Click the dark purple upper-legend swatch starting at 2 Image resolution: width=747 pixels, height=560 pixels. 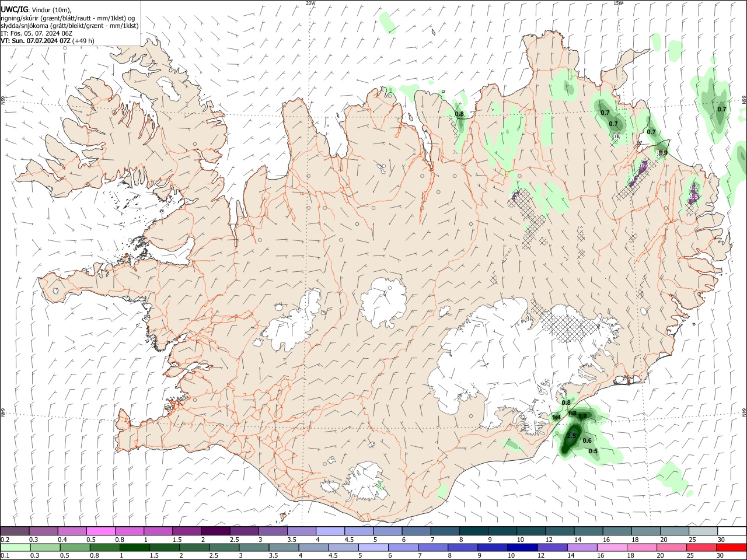(215, 531)
